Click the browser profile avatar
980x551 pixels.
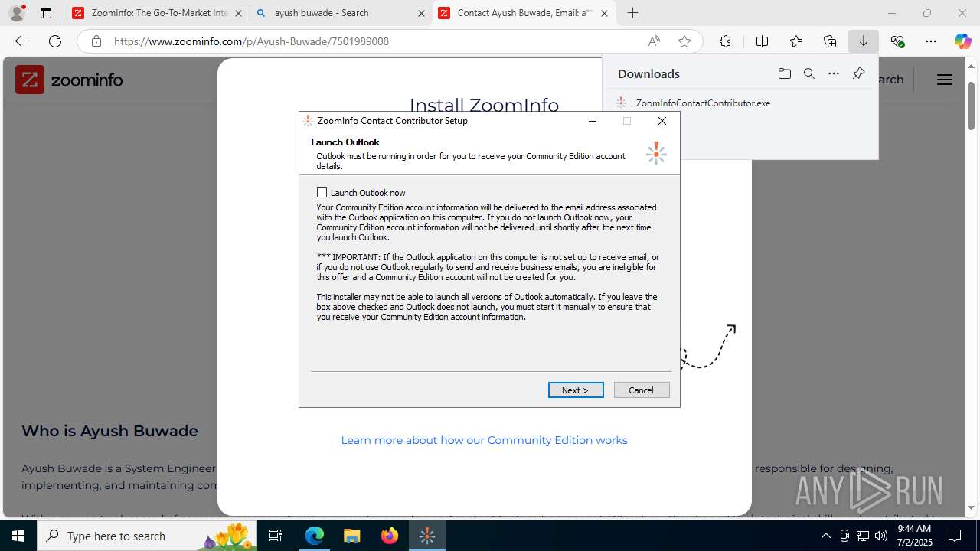tap(17, 13)
